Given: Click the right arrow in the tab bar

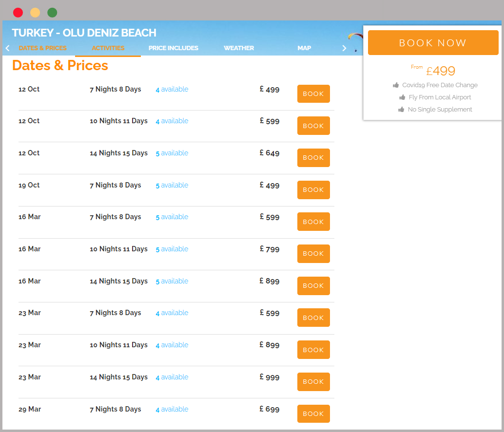Looking at the screenshot, I should 344,48.
